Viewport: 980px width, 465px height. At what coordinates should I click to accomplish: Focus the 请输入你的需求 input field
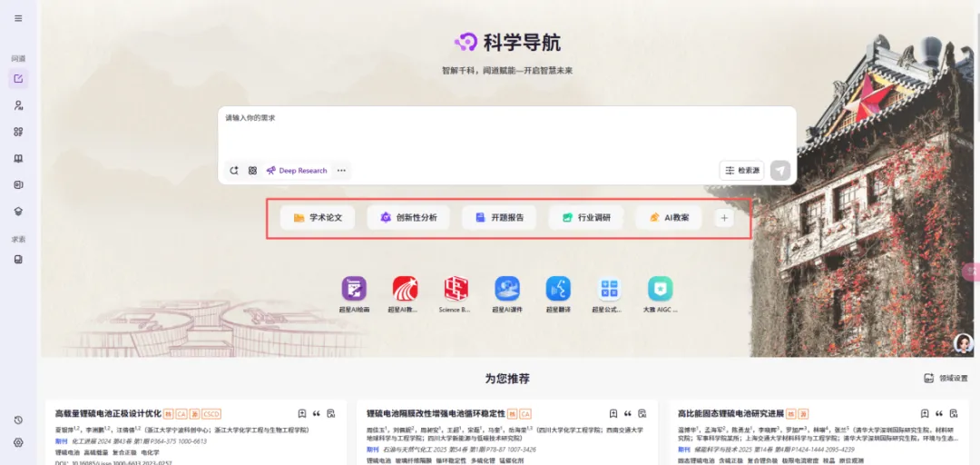[x=507, y=133]
